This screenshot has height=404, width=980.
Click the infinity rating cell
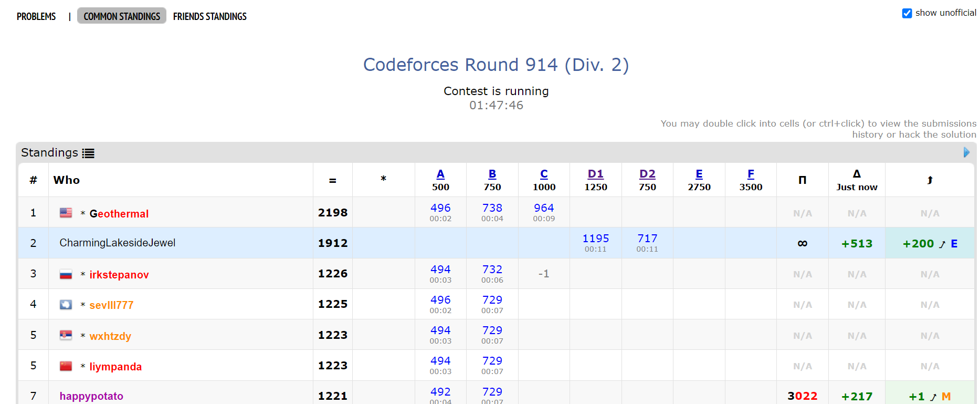coord(802,243)
